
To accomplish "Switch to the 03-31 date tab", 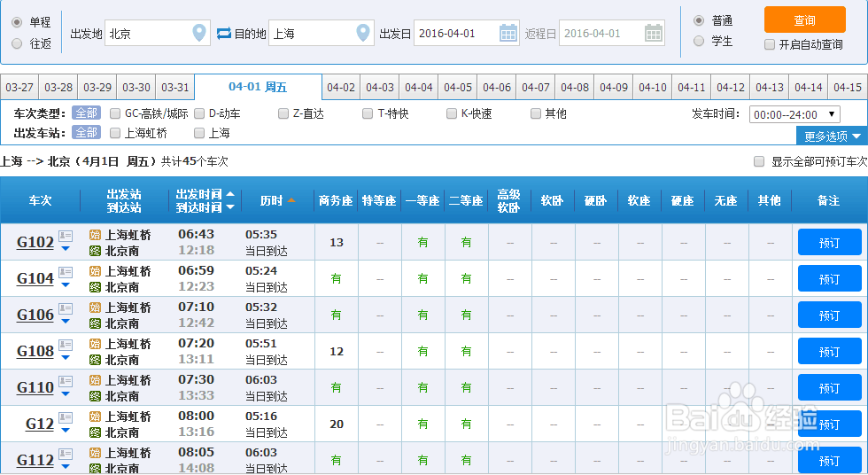I will [175, 88].
